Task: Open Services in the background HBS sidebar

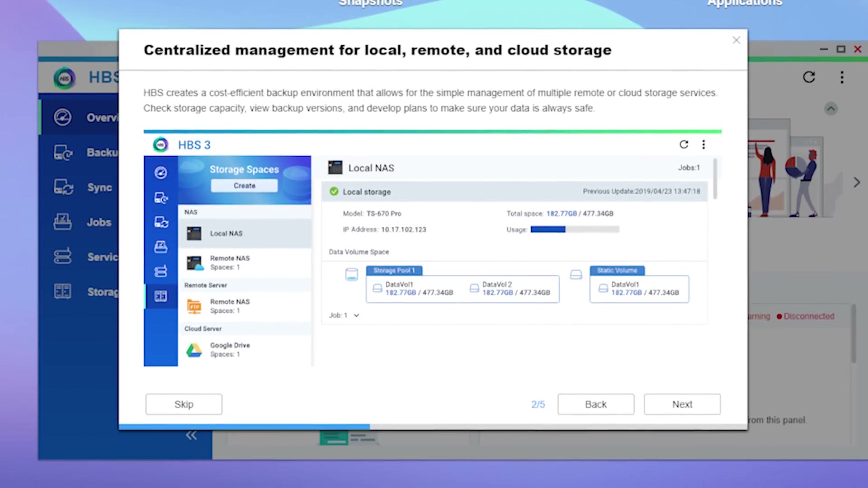Action: point(80,257)
